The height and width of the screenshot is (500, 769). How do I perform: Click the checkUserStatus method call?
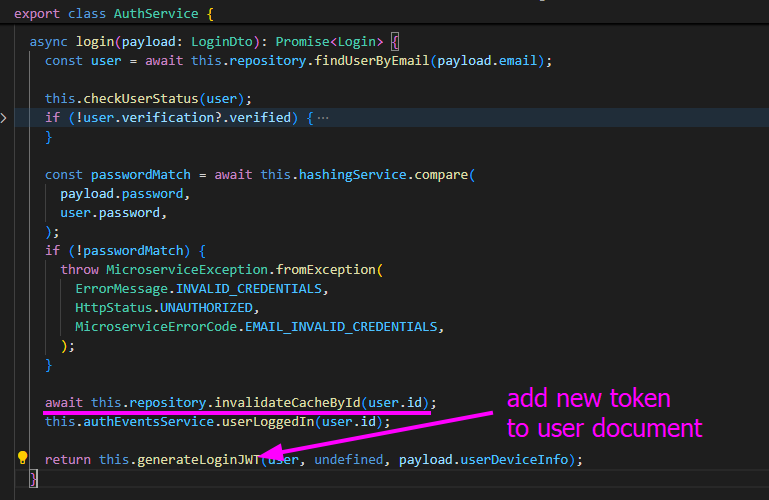pos(141,99)
